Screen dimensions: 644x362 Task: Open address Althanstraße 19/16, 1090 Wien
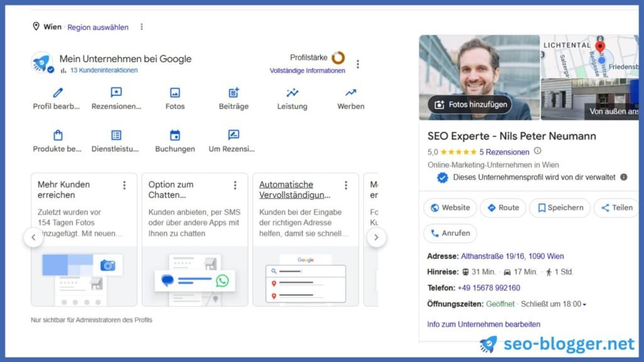pos(512,256)
